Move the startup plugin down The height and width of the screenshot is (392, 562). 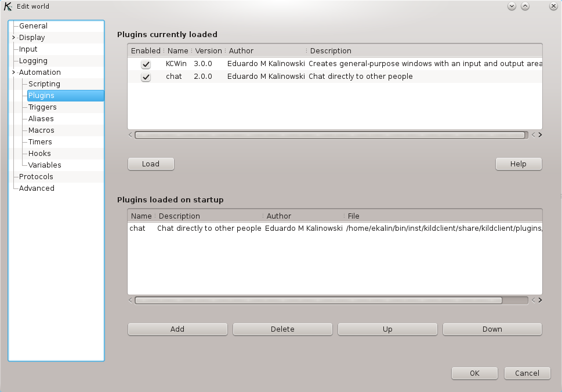[x=492, y=329]
